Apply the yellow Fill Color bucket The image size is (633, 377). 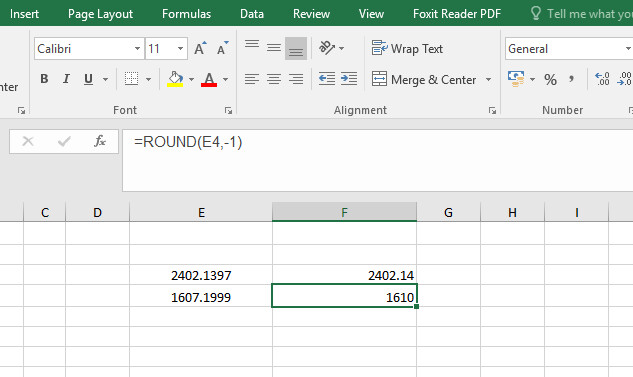pyautogui.click(x=175, y=79)
